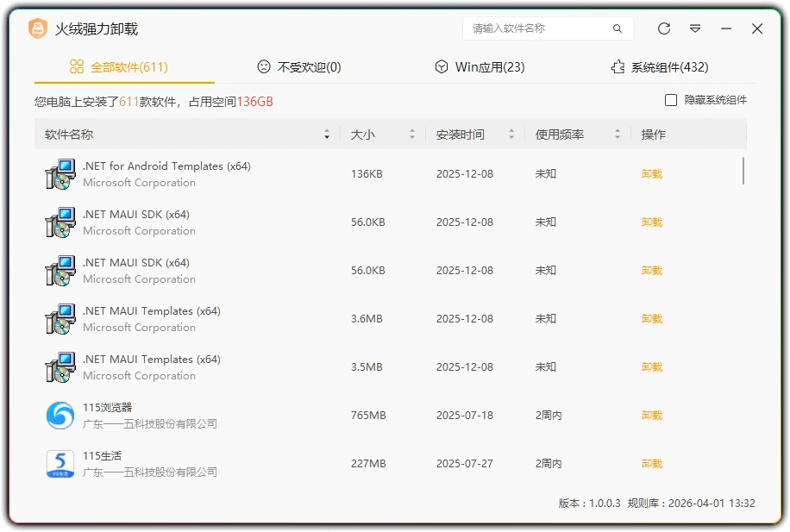
Task: Expand the 大小 column sort arrows
Action: click(412, 134)
